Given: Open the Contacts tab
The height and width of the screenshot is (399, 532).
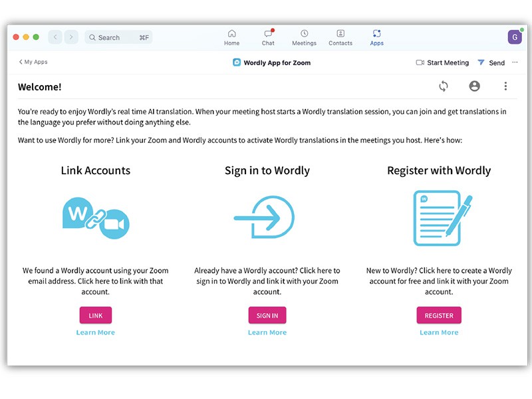Looking at the screenshot, I should (340, 37).
